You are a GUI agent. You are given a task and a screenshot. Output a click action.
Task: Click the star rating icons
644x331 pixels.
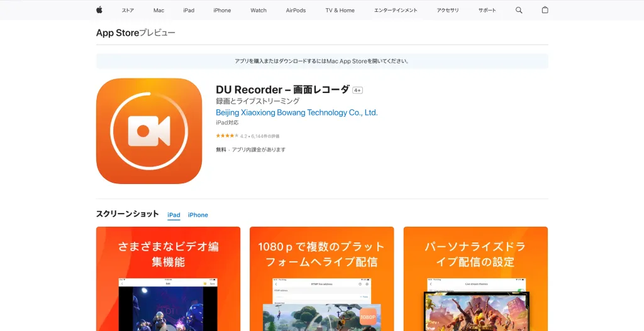tap(227, 136)
